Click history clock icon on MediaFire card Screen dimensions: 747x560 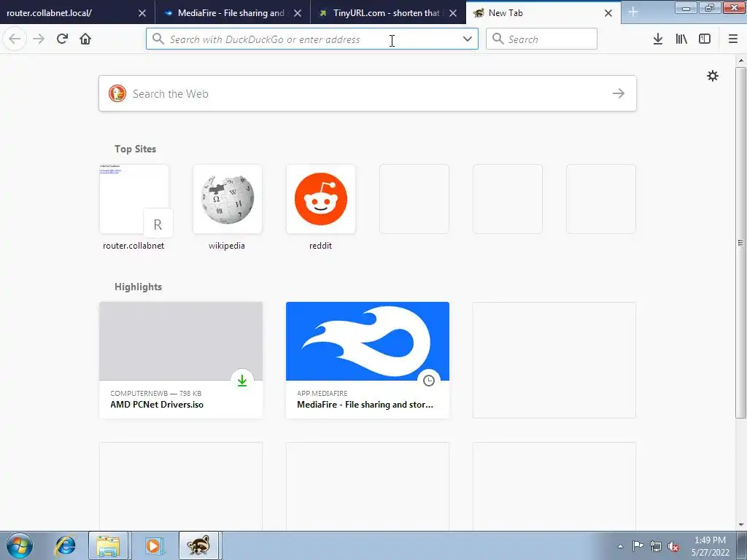point(429,381)
